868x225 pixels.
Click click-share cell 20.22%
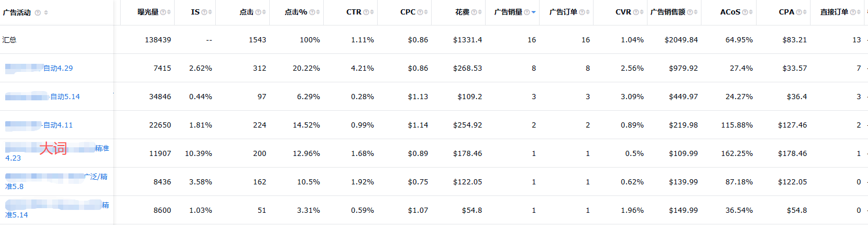click(x=306, y=68)
